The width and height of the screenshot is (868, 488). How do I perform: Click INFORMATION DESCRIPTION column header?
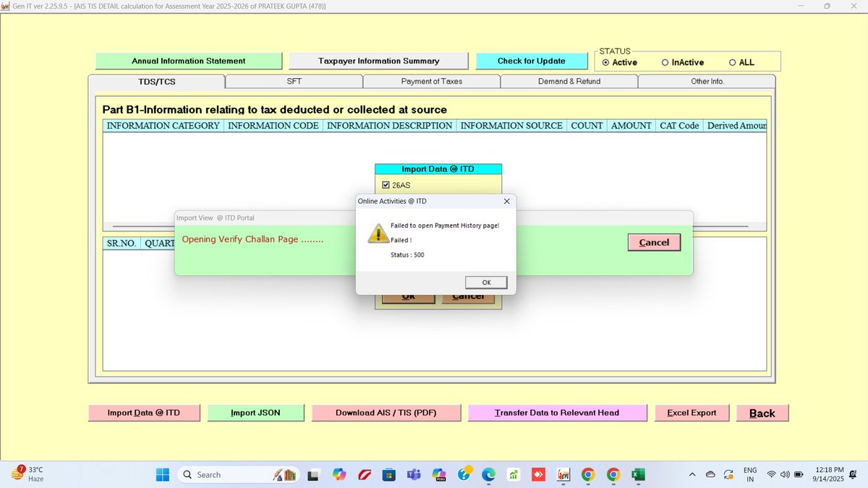click(389, 126)
